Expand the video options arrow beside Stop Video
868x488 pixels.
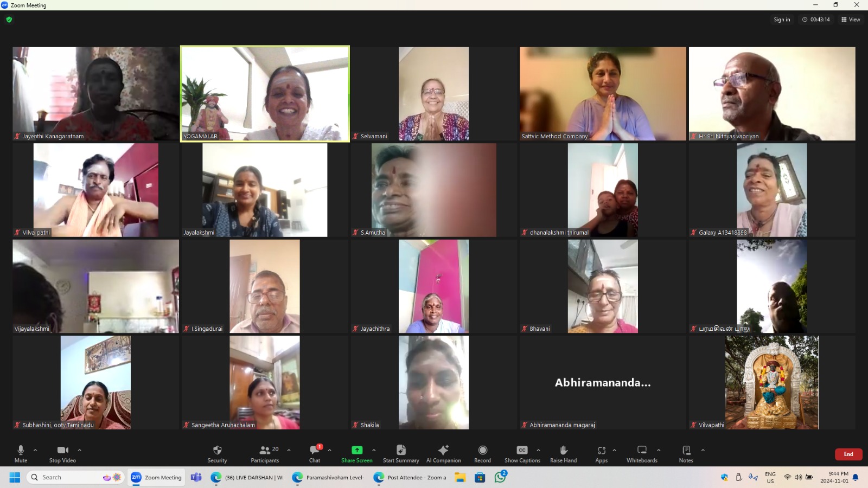[80, 450]
